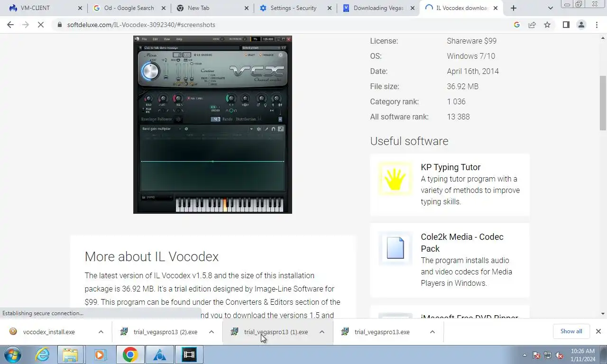607x364 pixels.
Task: Click the share page icon
Action: coord(532,25)
